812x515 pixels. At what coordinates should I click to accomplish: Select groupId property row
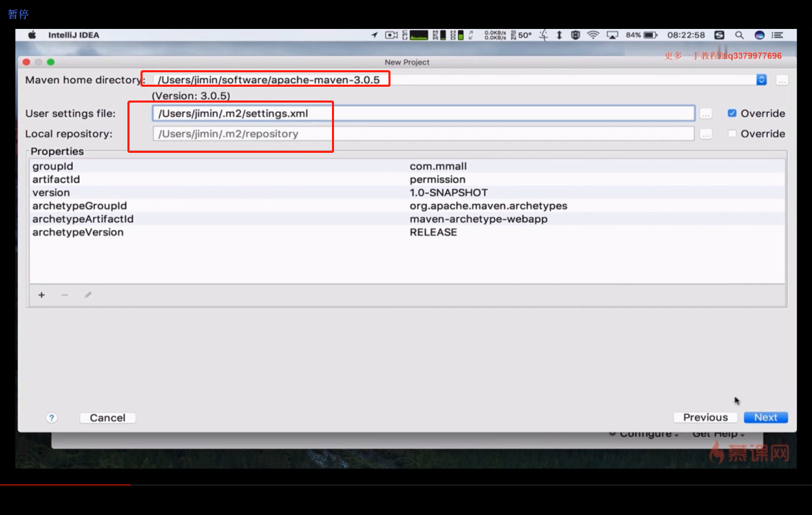407,166
